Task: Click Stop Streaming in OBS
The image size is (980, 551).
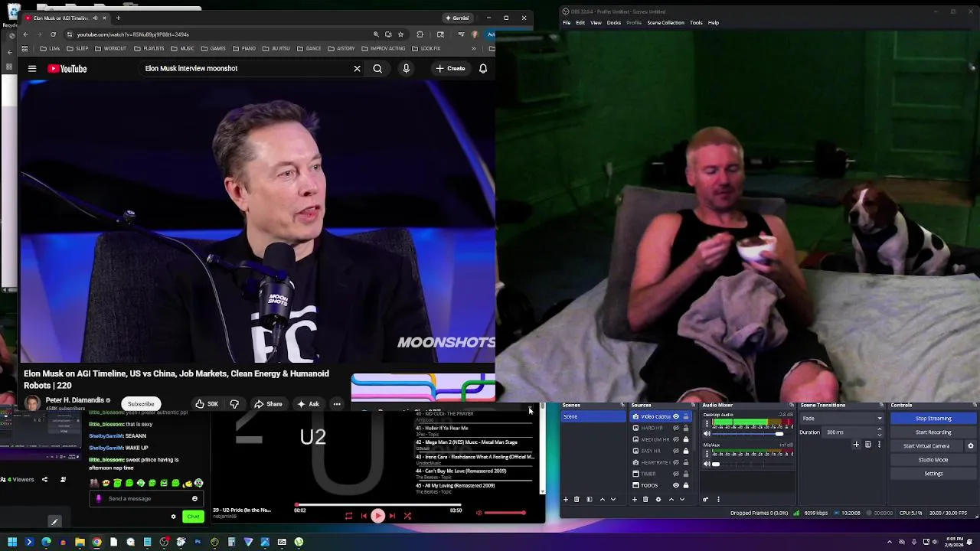Action: click(x=933, y=419)
